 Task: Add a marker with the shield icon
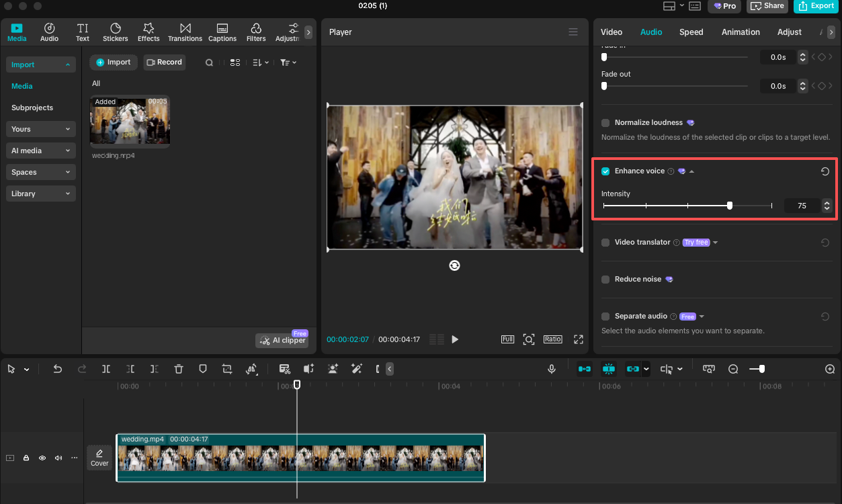coord(203,369)
